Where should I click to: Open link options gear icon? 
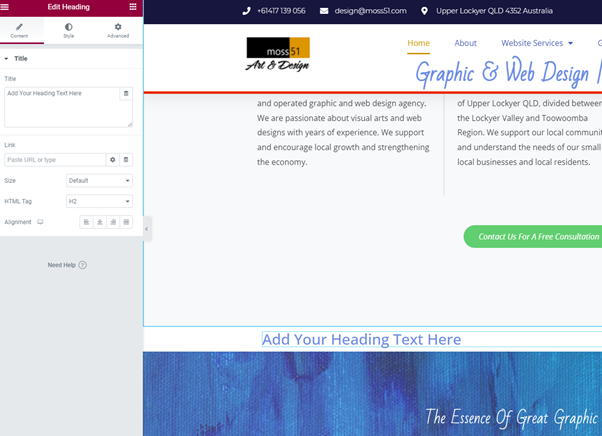[x=112, y=160]
